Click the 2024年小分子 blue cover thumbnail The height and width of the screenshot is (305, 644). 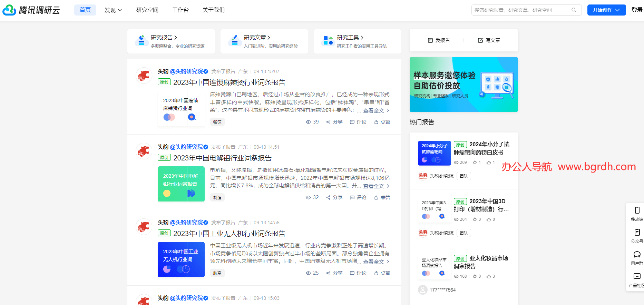point(435,153)
